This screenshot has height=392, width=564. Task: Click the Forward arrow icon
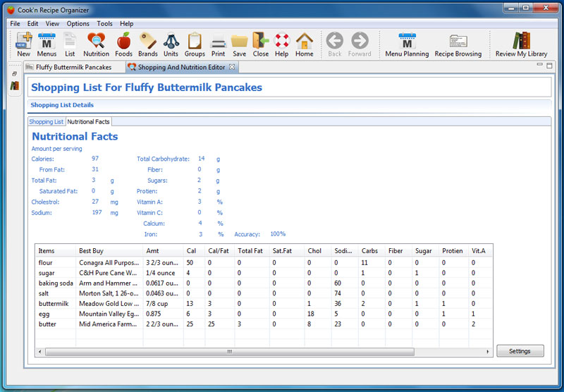pos(360,44)
